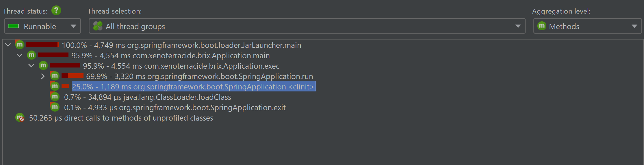Click the method icon of SpringApplication.<clinit>

tap(55, 86)
